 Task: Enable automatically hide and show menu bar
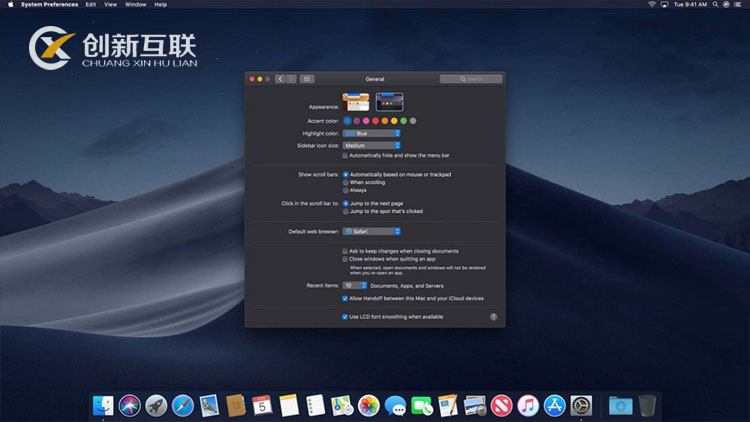pos(345,155)
